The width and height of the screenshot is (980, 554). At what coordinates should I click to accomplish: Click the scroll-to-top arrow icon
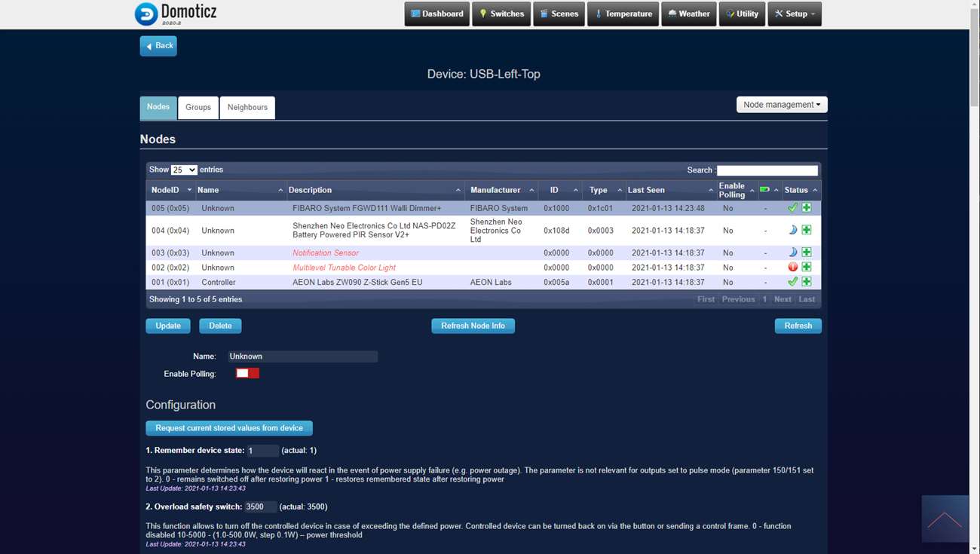pos(945,519)
